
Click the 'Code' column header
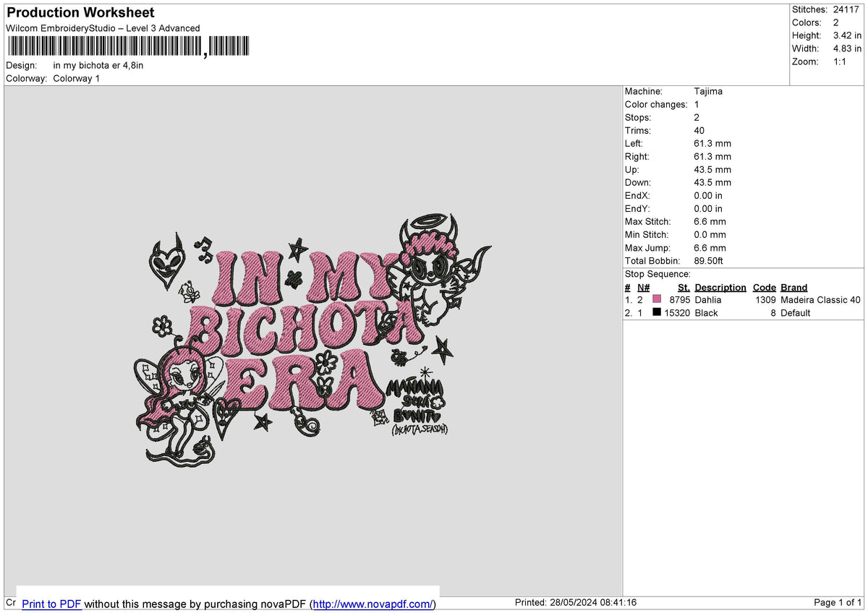click(x=764, y=287)
